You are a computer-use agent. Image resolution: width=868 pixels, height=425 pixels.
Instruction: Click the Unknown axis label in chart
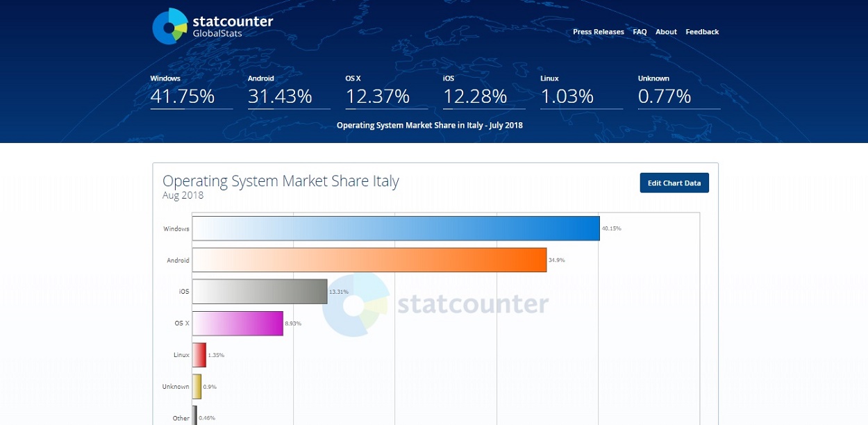coord(176,387)
